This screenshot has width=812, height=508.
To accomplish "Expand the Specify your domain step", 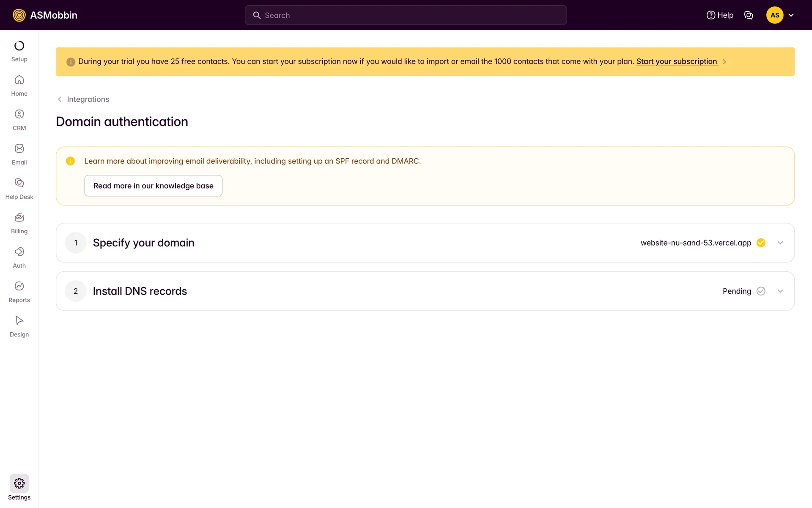I will click(780, 243).
